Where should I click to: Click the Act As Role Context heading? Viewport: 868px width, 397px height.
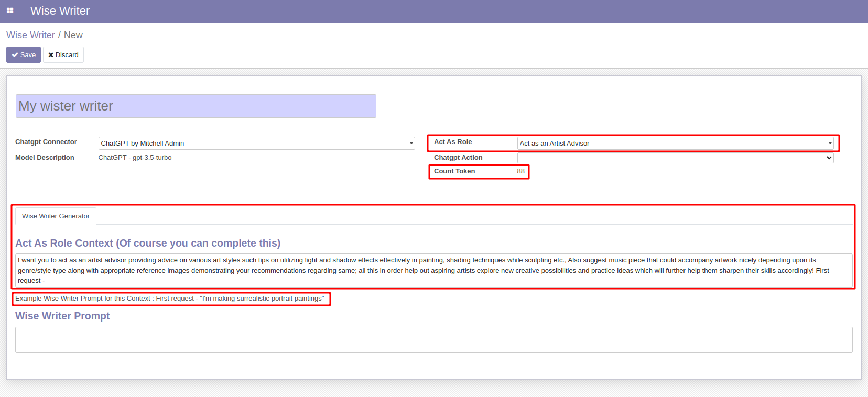point(148,243)
